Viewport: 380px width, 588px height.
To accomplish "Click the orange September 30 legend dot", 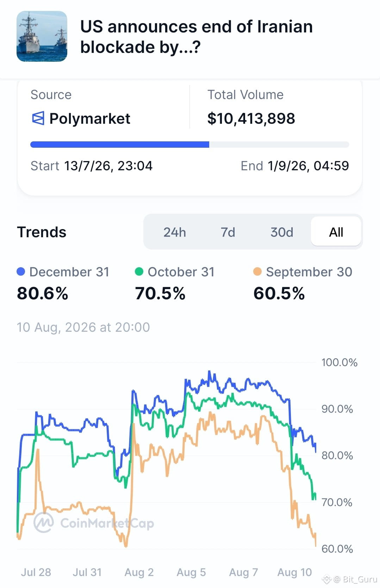I will click(257, 272).
